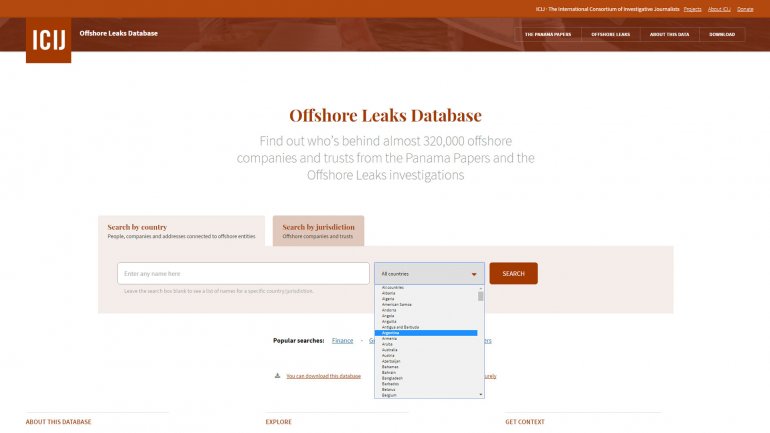The image size is (770, 433).
Task: Collapse the All countries dropdown
Action: [x=429, y=273]
